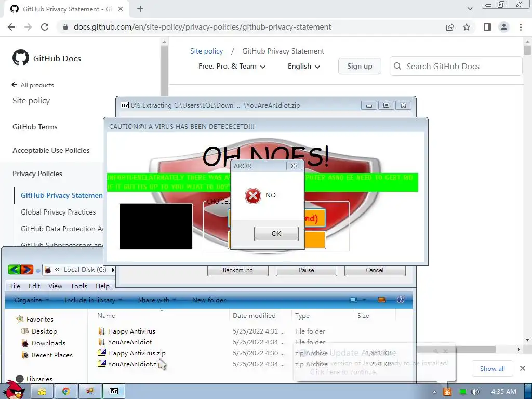Close the GitHub Privacy Statement tab
Image resolution: width=532 pixels, height=399 pixels.
(121, 9)
